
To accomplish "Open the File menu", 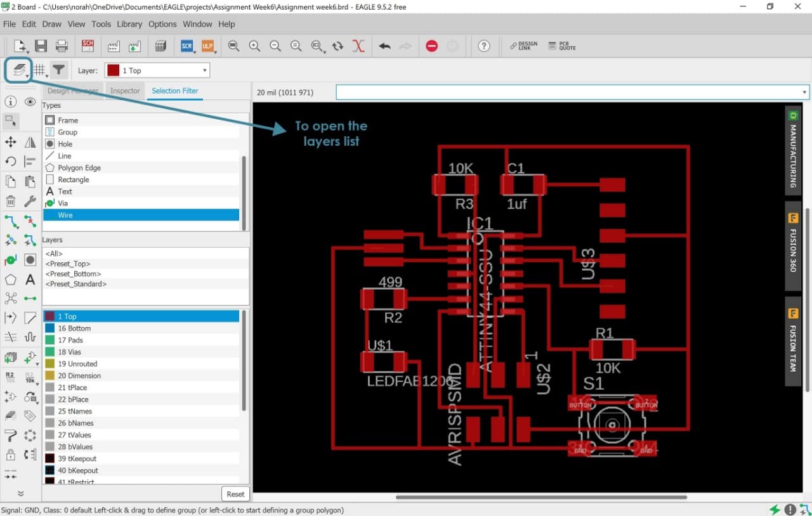I will pos(10,24).
